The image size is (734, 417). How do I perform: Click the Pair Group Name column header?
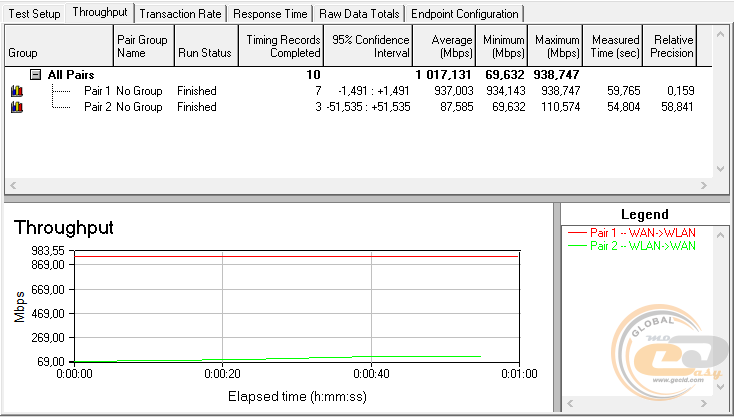(144, 46)
